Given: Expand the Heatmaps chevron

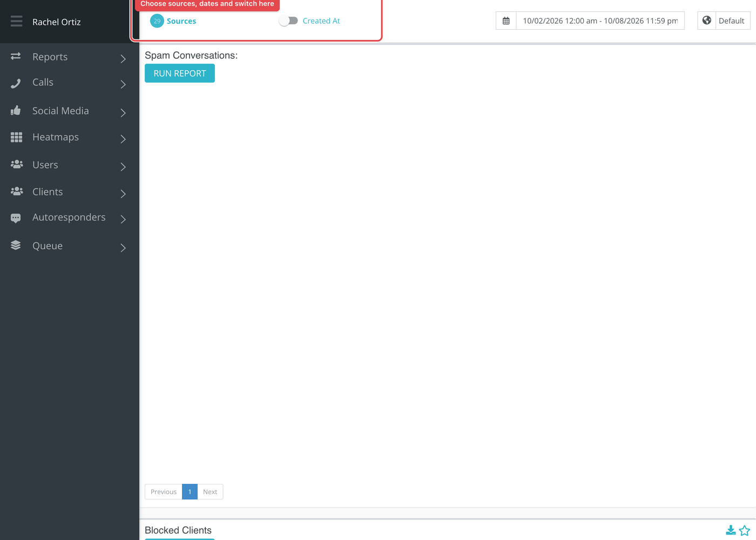Looking at the screenshot, I should [123, 139].
